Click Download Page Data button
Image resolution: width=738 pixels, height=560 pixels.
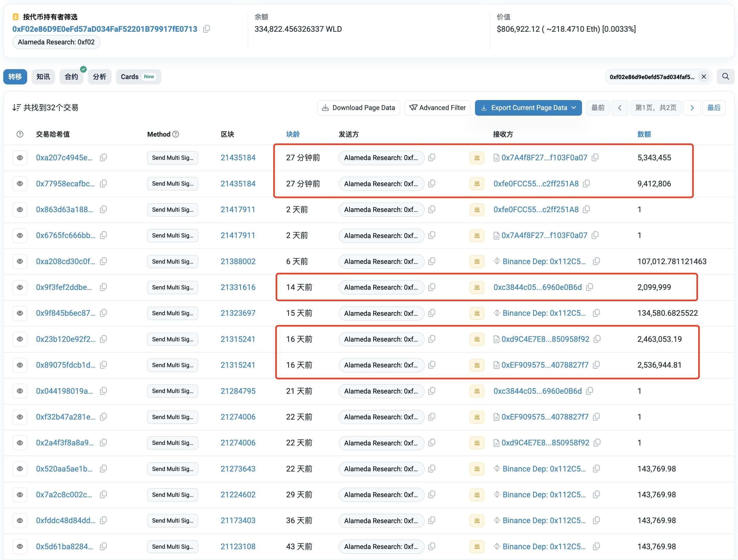point(358,108)
